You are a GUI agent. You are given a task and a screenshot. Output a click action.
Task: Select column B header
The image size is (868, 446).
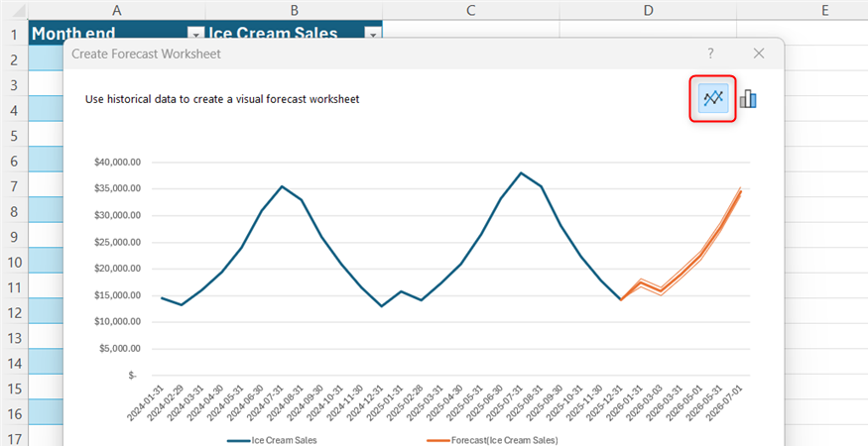tap(294, 10)
